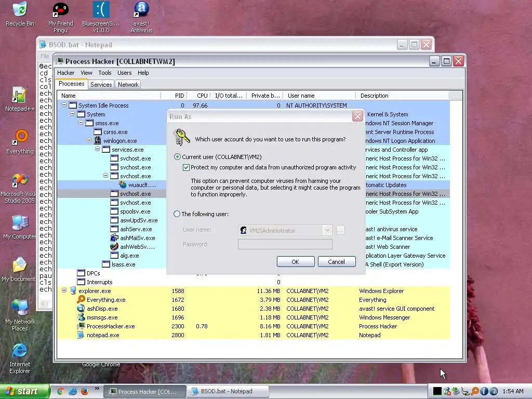Click the explorer.exe process icon
This screenshot has height=399, width=532.
(73, 290)
